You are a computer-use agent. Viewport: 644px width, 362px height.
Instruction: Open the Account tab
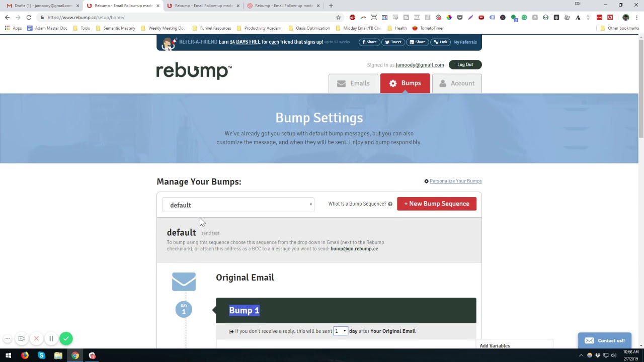(x=457, y=83)
